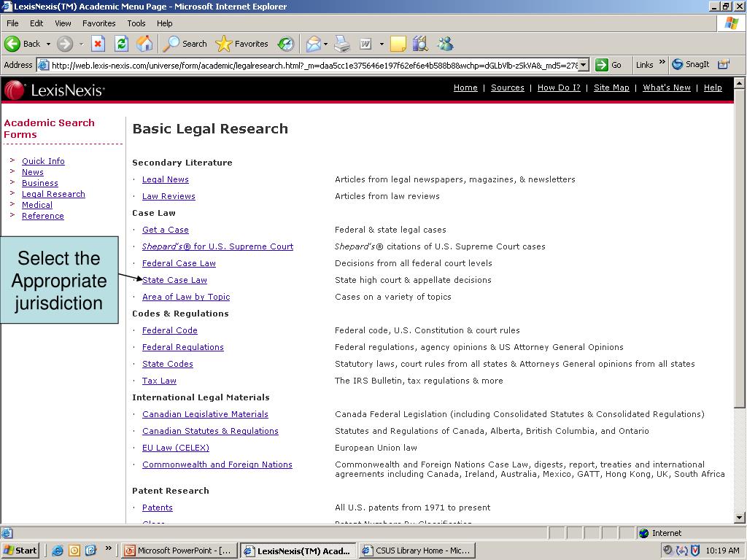Click the green Go arrow button

[602, 65]
